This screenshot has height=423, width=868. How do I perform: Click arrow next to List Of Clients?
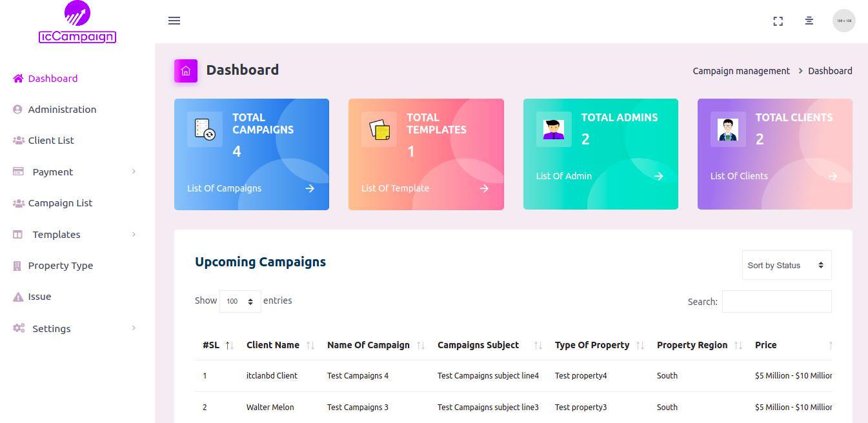click(833, 176)
